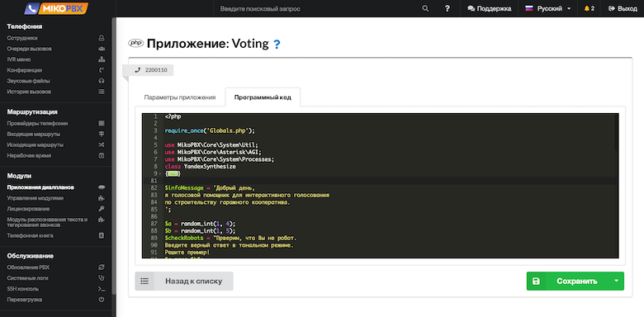This screenshot has width=644, height=317.
Task: Unfold collapsed code block on line 9
Action: pos(173,173)
